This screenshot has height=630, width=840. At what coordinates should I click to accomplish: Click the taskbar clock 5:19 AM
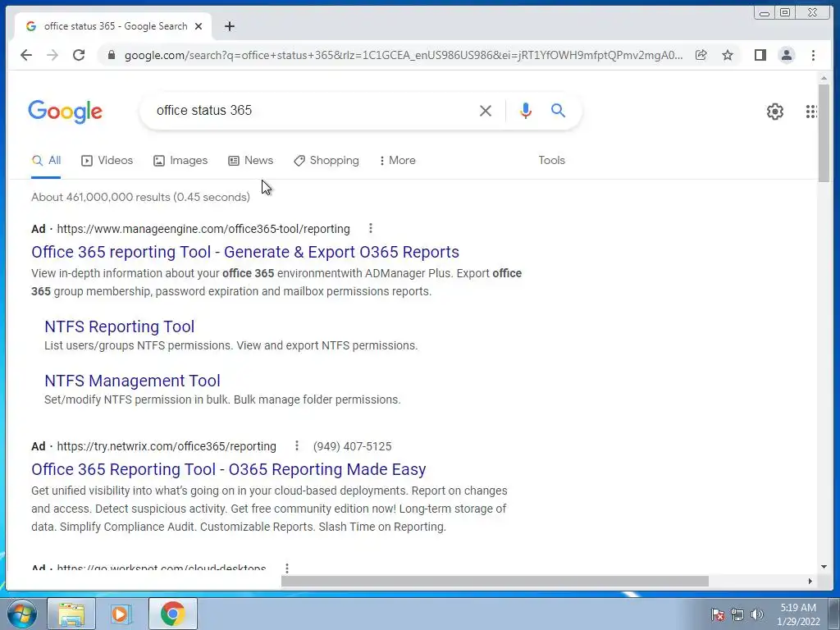(798, 614)
